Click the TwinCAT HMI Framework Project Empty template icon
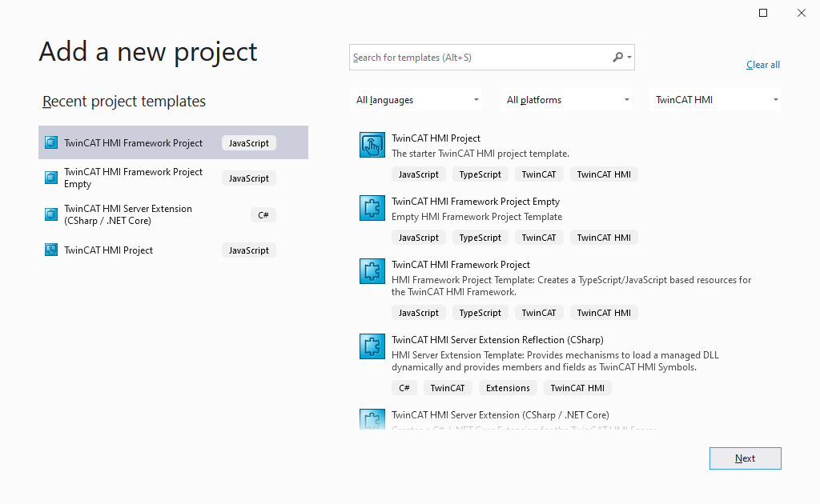Screen dimensions: 820x504 pyautogui.click(x=372, y=208)
